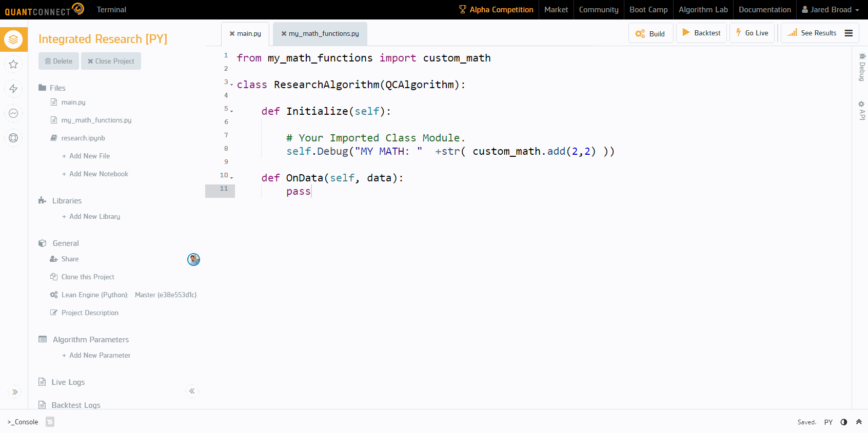868x433 pixels.
Task: Open the Jared Broad user dropdown
Action: click(831, 10)
